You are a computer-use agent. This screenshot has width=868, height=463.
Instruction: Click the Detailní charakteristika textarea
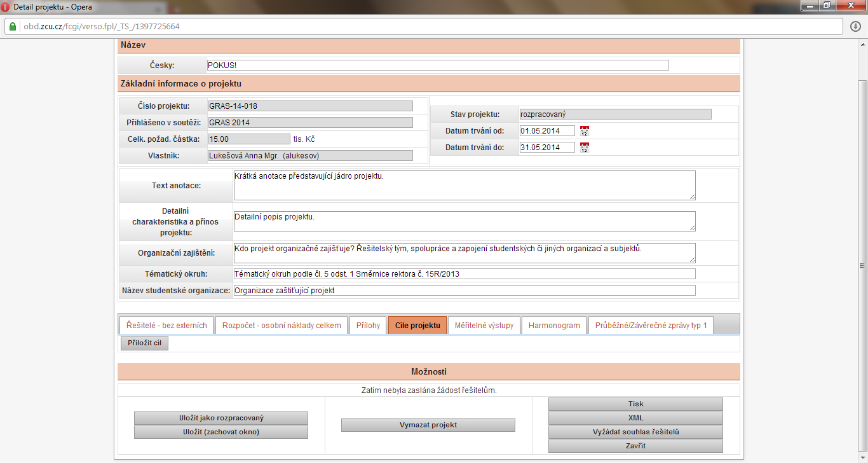point(465,221)
